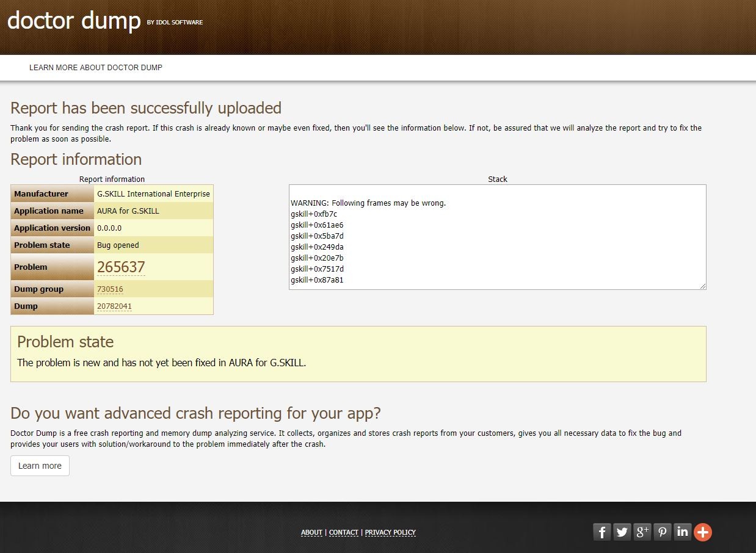
Task: Click the doctor dump logo title
Action: pyautogui.click(x=74, y=21)
